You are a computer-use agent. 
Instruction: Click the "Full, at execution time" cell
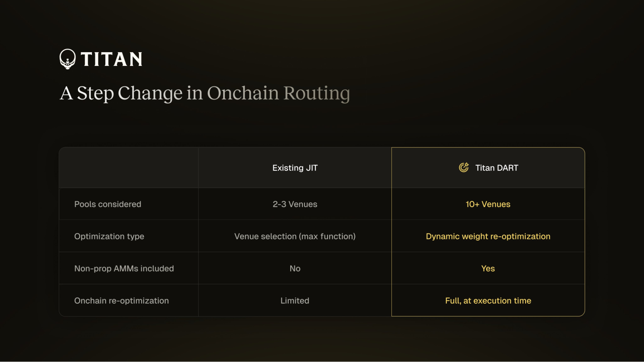[488, 301]
